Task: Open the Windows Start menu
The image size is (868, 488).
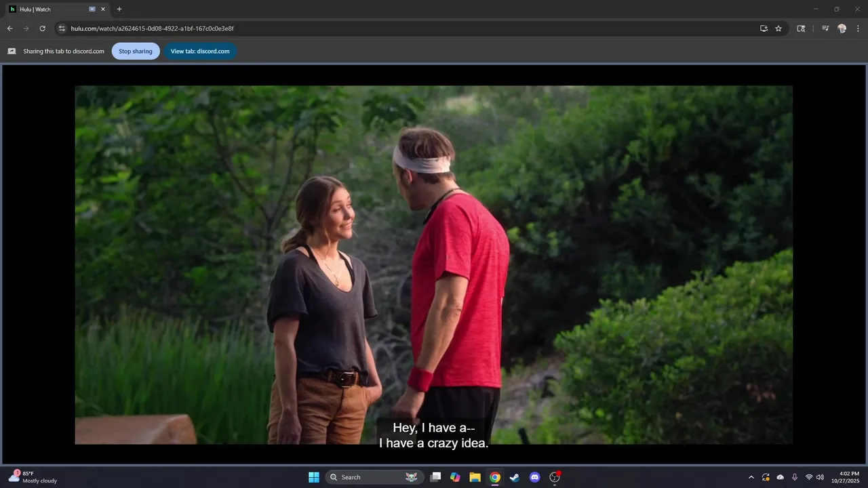Action: (314, 477)
